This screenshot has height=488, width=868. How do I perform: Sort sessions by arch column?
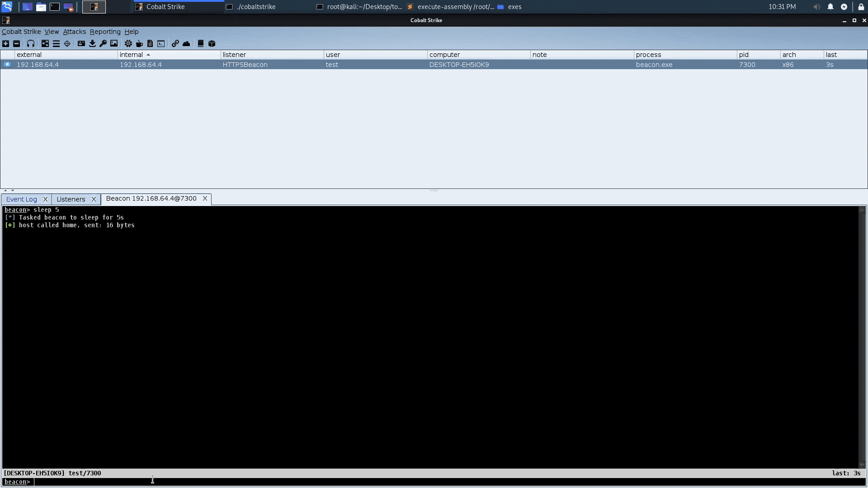tap(802, 55)
